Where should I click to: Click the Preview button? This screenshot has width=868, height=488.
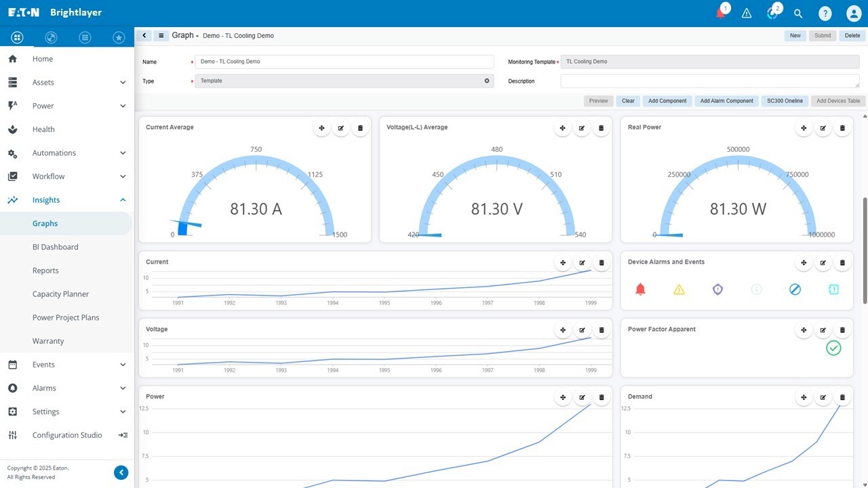(x=598, y=100)
